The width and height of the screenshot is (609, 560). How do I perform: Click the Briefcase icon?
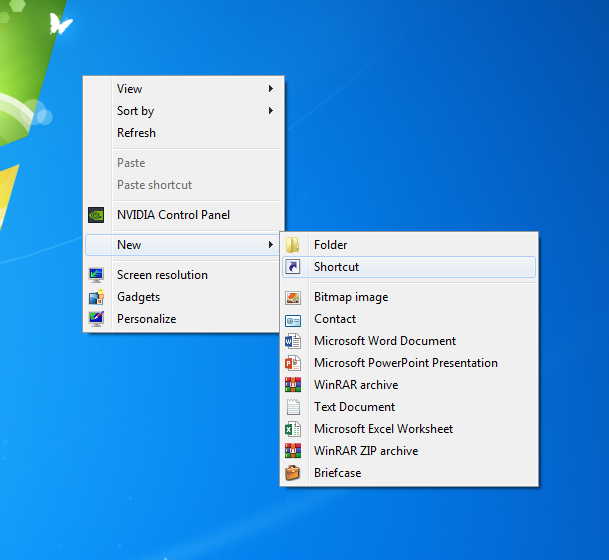tap(292, 473)
